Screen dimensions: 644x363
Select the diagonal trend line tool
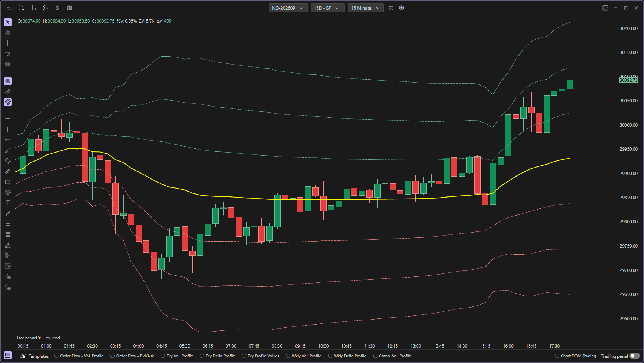[x=8, y=150]
